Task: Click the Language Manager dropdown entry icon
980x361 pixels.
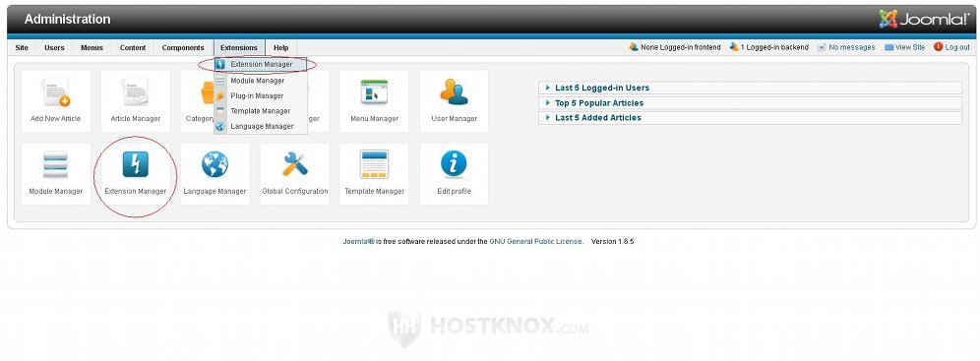Action: tap(220, 126)
